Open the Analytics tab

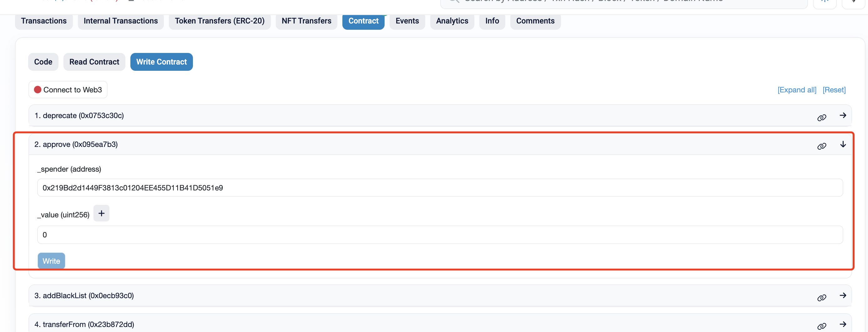[x=452, y=21]
